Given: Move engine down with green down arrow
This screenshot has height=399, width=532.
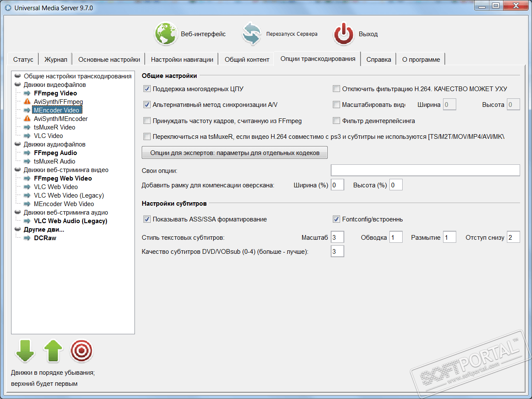Looking at the screenshot, I should tap(25, 351).
